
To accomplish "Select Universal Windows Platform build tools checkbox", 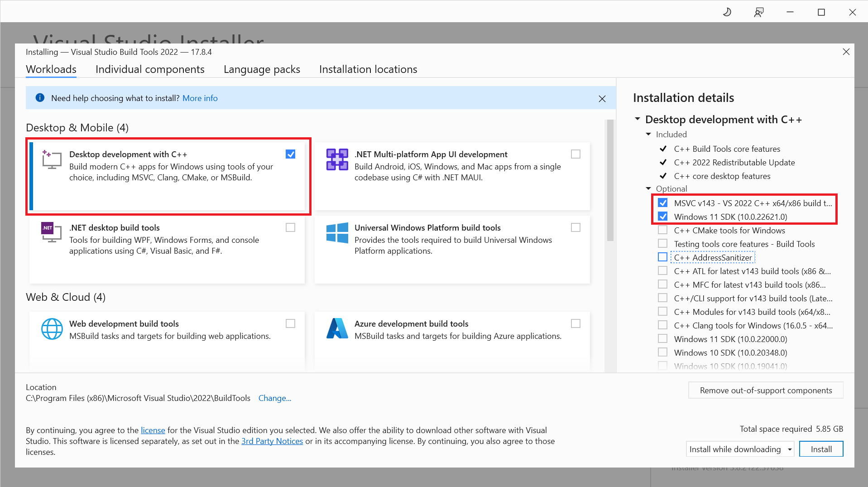I will [x=575, y=227].
